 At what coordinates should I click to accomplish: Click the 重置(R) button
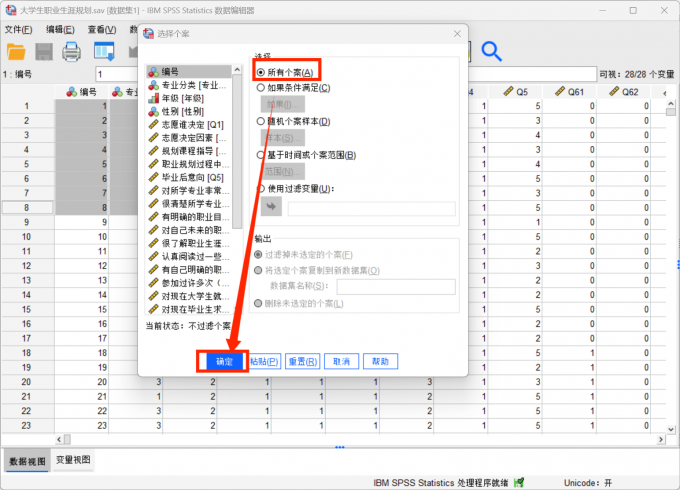point(303,361)
